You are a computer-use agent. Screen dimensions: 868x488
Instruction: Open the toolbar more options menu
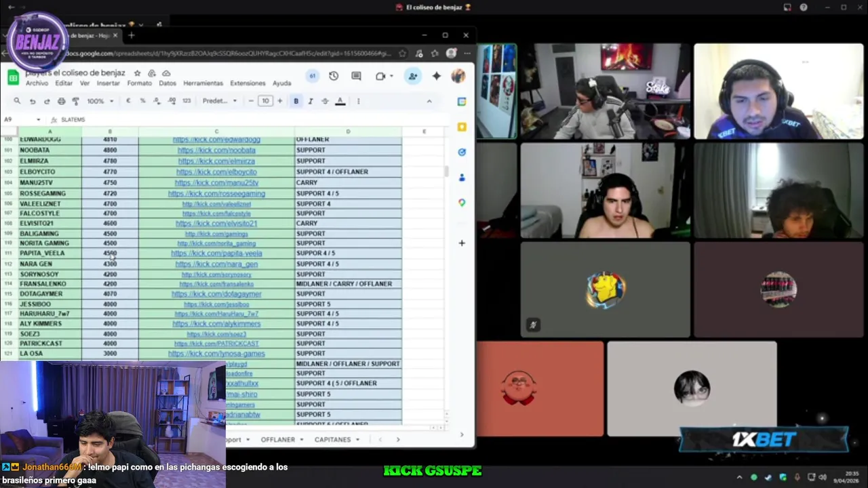tap(359, 101)
